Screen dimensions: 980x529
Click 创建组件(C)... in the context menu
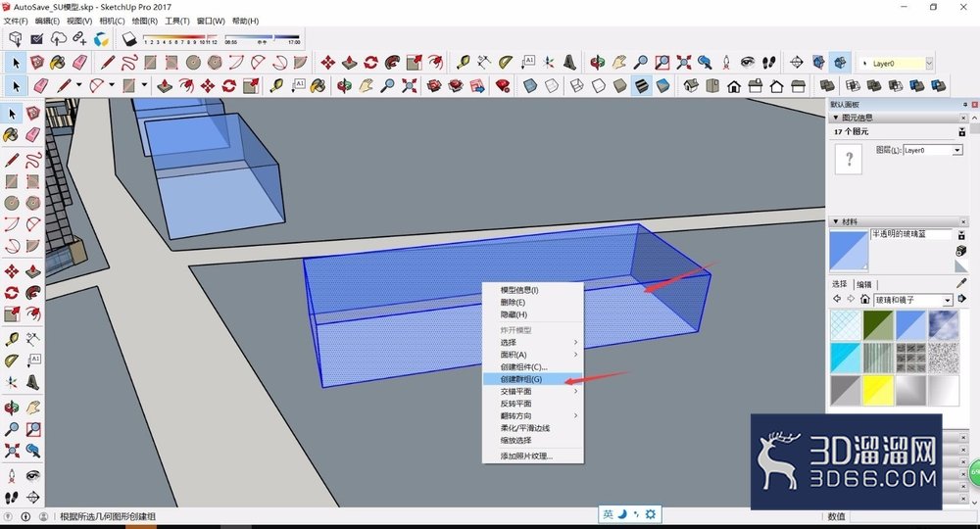[532, 366]
